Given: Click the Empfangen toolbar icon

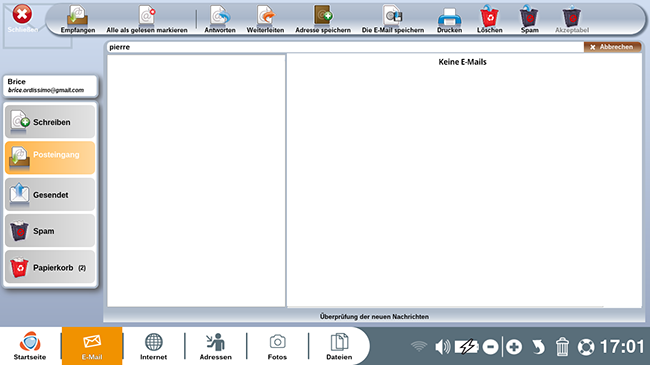Looking at the screenshot, I should [78, 19].
